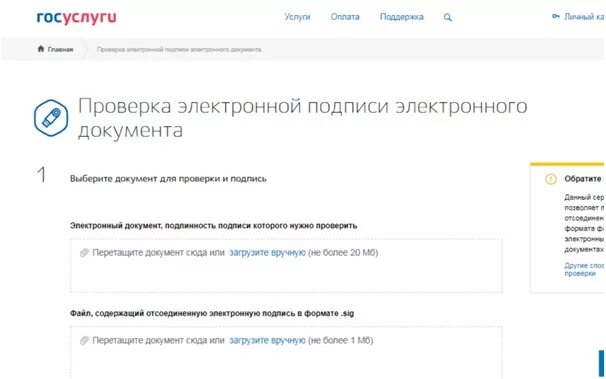Open the Оплата menu item

pyautogui.click(x=345, y=17)
